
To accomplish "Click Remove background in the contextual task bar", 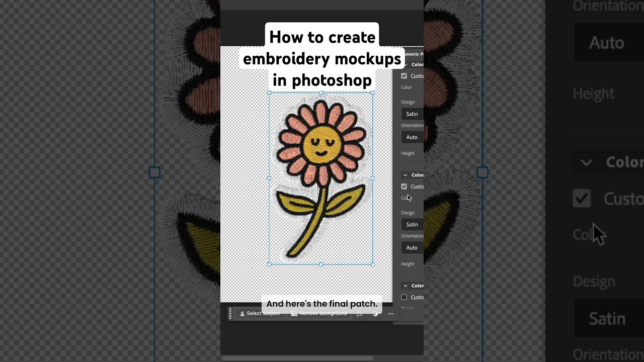I will click(x=318, y=314).
